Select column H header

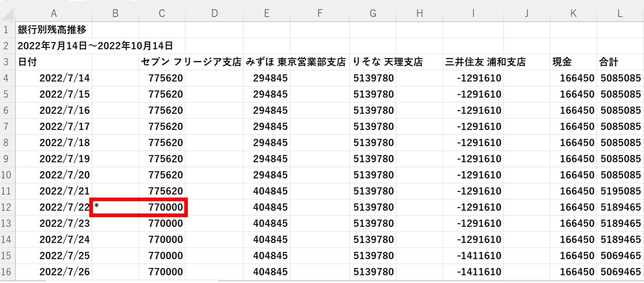click(x=419, y=13)
